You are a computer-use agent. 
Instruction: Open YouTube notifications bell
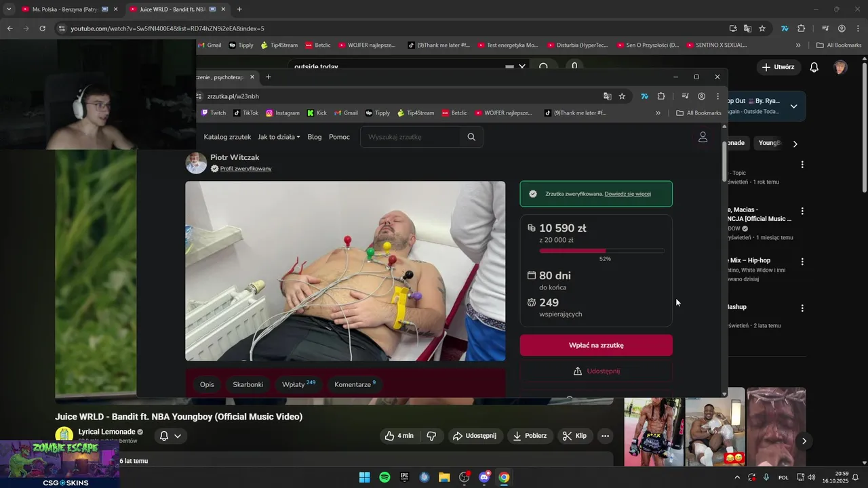[814, 67]
